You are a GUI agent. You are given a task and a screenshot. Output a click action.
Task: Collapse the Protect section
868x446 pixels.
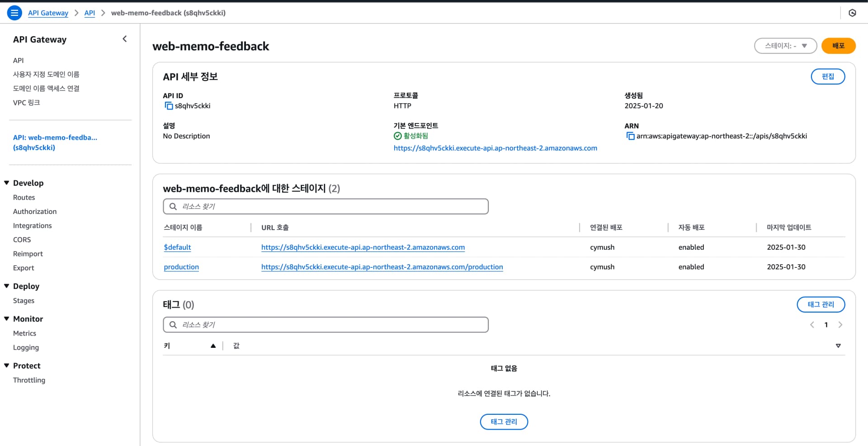(x=7, y=365)
